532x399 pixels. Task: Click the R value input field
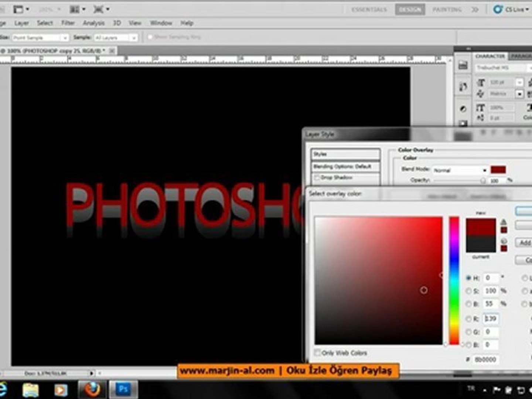491,318
